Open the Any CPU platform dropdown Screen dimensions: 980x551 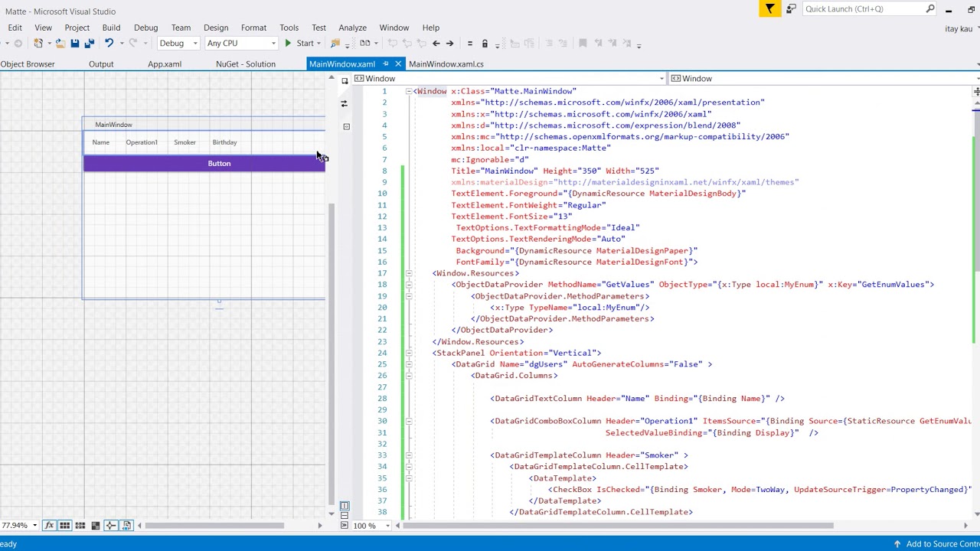point(240,44)
